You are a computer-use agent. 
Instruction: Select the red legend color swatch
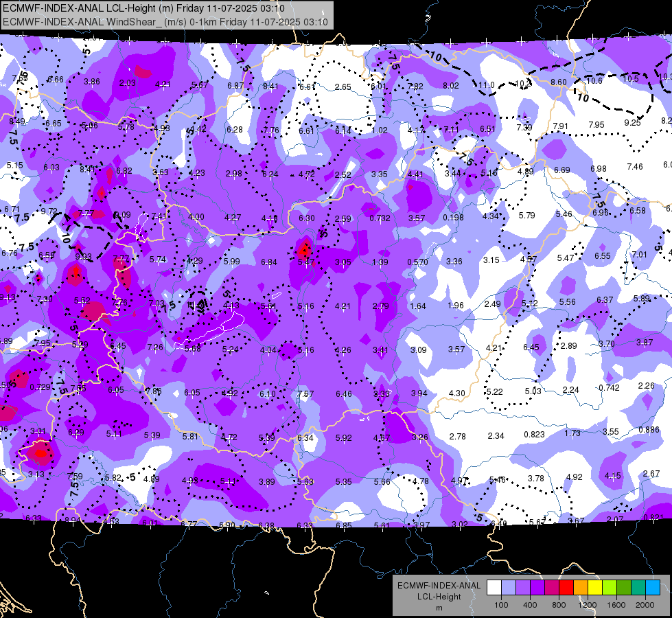pyautogui.click(x=566, y=587)
